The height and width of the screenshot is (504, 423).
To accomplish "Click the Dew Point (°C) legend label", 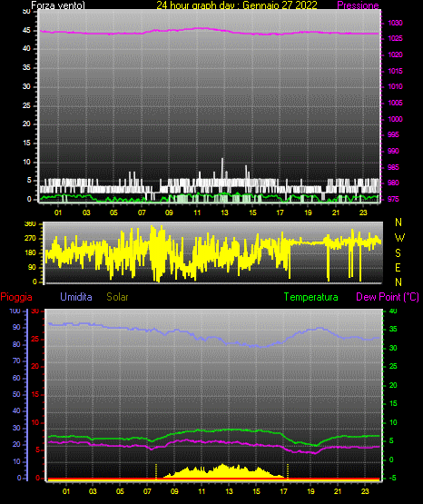I will (x=388, y=297).
